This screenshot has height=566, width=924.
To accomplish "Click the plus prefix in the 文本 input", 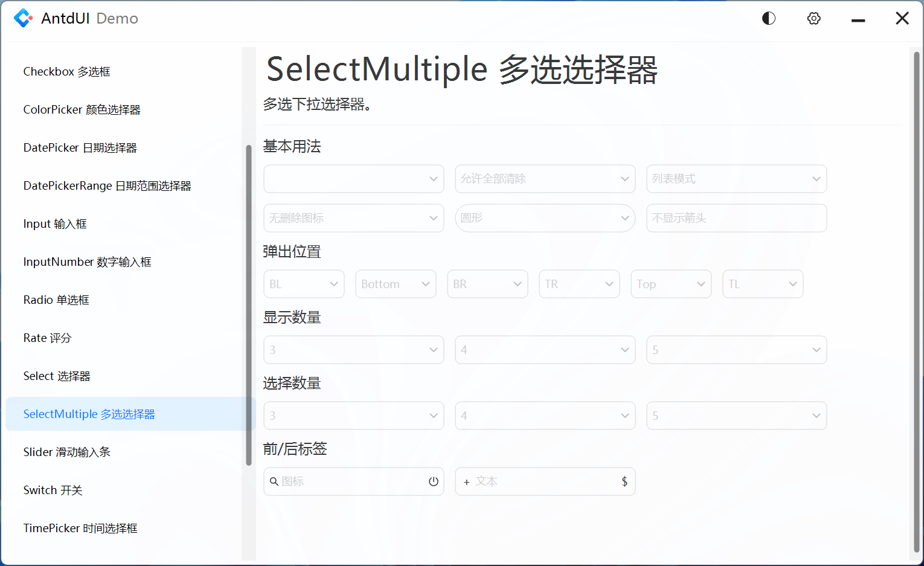I will pyautogui.click(x=466, y=481).
